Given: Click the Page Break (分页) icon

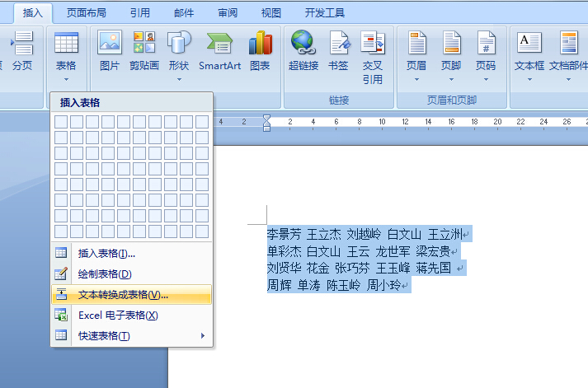Looking at the screenshot, I should pos(22,43).
